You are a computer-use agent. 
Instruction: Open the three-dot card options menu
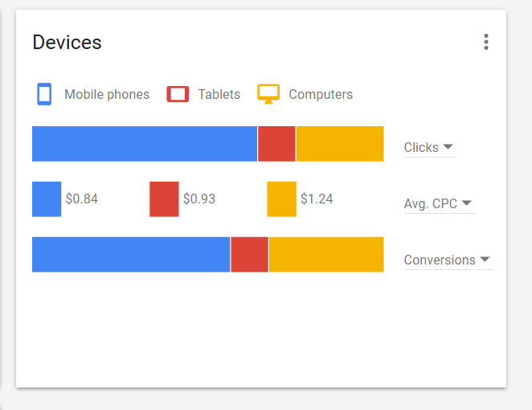pyautogui.click(x=486, y=42)
